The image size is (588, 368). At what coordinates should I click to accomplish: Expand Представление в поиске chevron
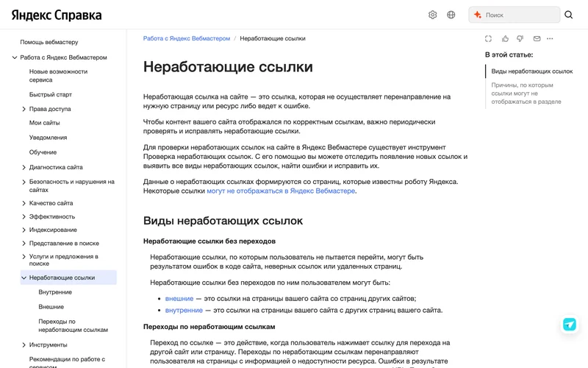24,244
